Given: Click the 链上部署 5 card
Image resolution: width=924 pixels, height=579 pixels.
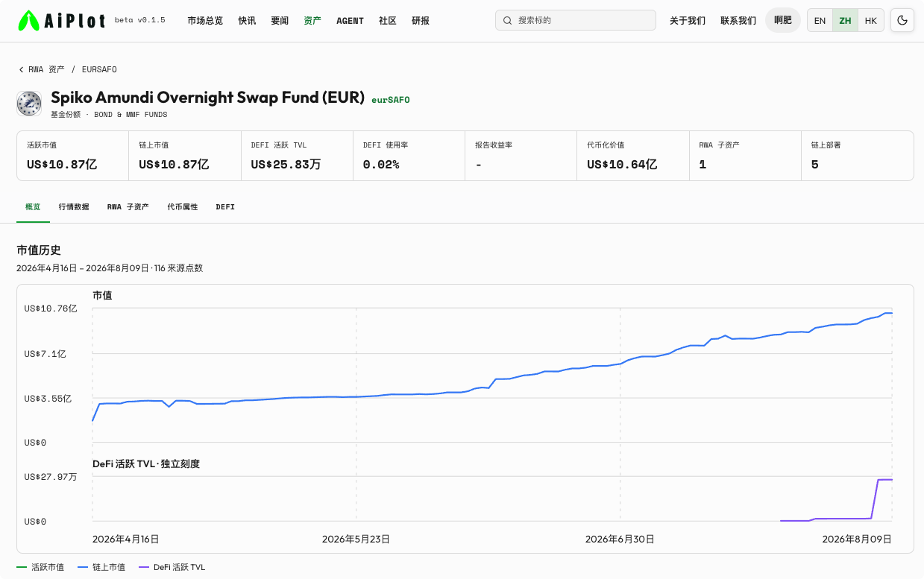Looking at the screenshot, I should pos(858,156).
